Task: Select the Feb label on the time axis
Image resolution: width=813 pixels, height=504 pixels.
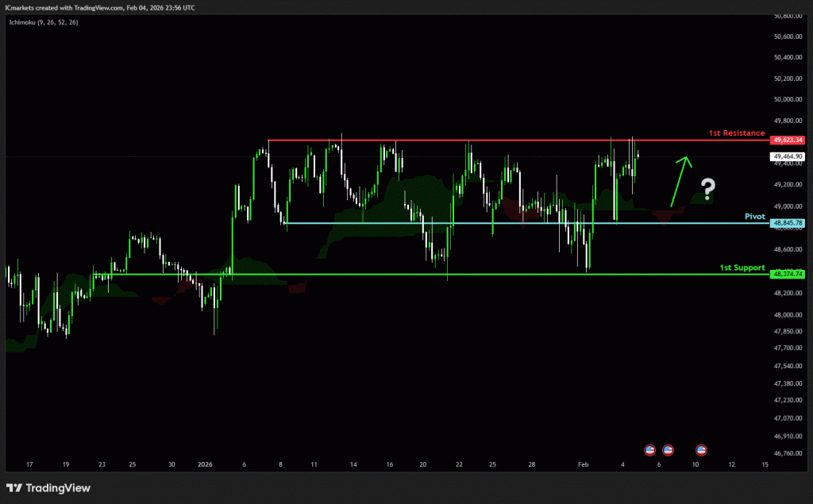Action: [584, 464]
